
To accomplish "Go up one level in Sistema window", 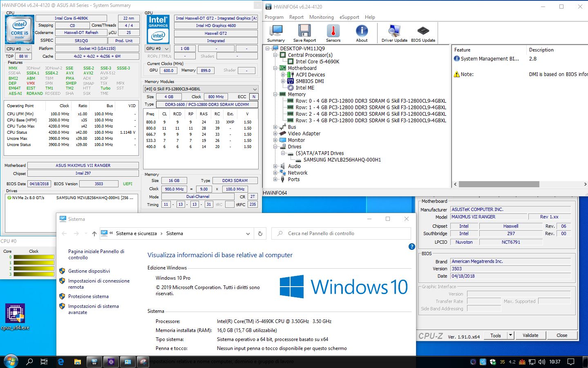I will (94, 233).
